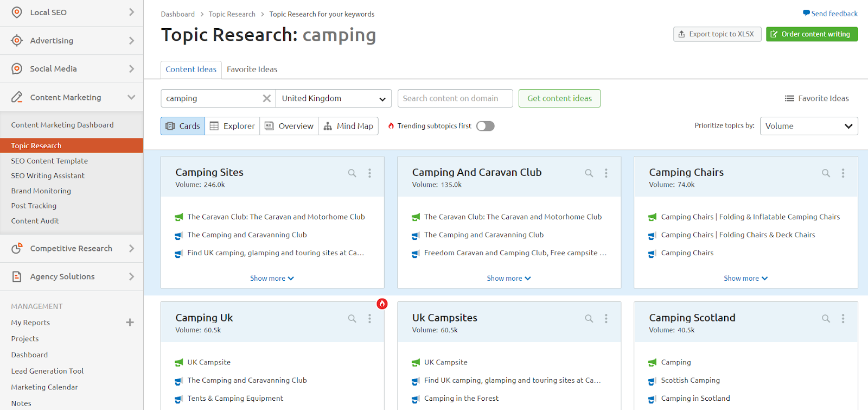Viewport: 868px width, 410px height.
Task: Click the Agency Solutions document icon
Action: [x=17, y=276]
